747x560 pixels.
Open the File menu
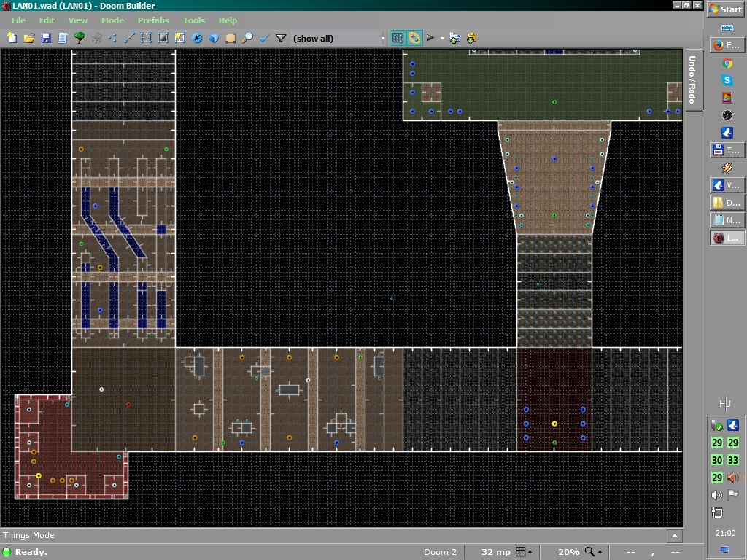pyautogui.click(x=18, y=20)
